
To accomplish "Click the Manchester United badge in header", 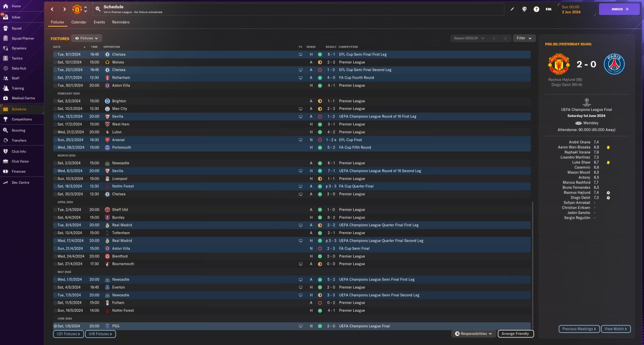I will tap(77, 9).
